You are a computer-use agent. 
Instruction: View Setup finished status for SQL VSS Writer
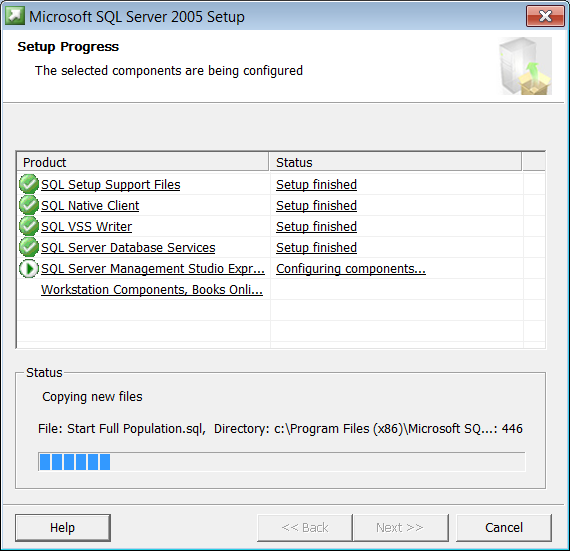point(316,227)
